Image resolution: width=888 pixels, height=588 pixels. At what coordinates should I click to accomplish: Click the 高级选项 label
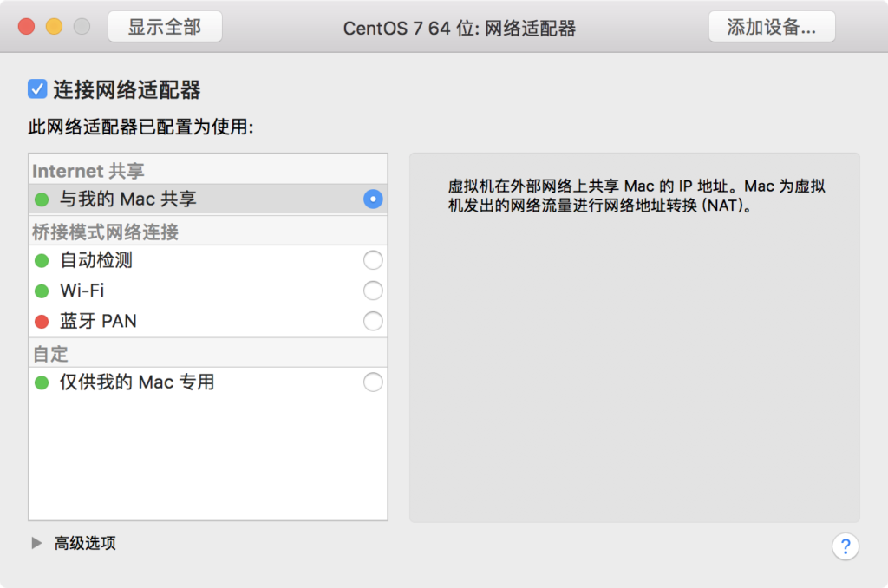[x=85, y=543]
